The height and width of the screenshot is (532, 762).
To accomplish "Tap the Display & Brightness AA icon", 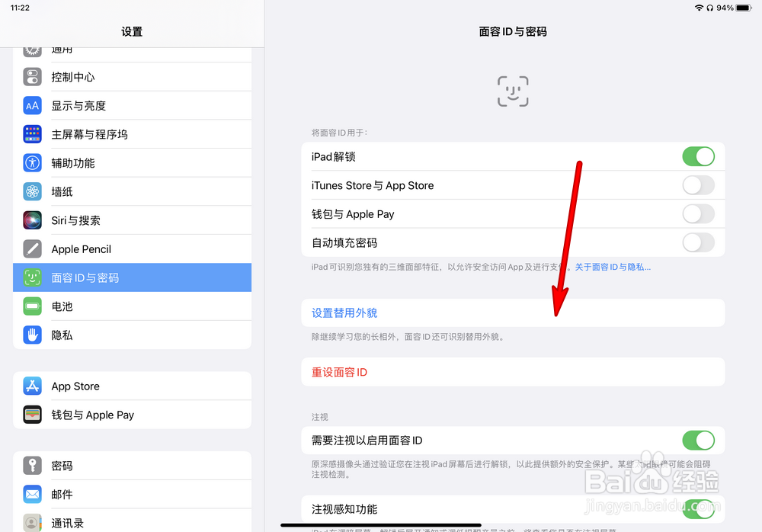I will click(33, 105).
